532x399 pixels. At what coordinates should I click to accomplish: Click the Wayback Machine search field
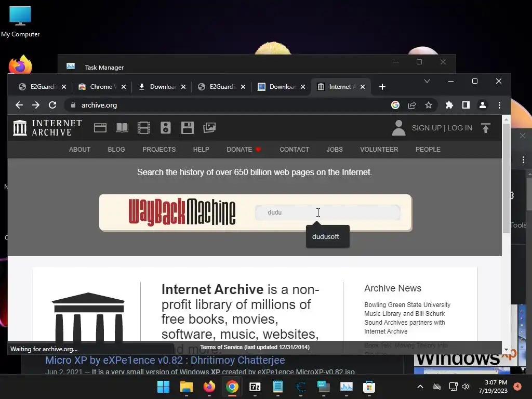328,212
